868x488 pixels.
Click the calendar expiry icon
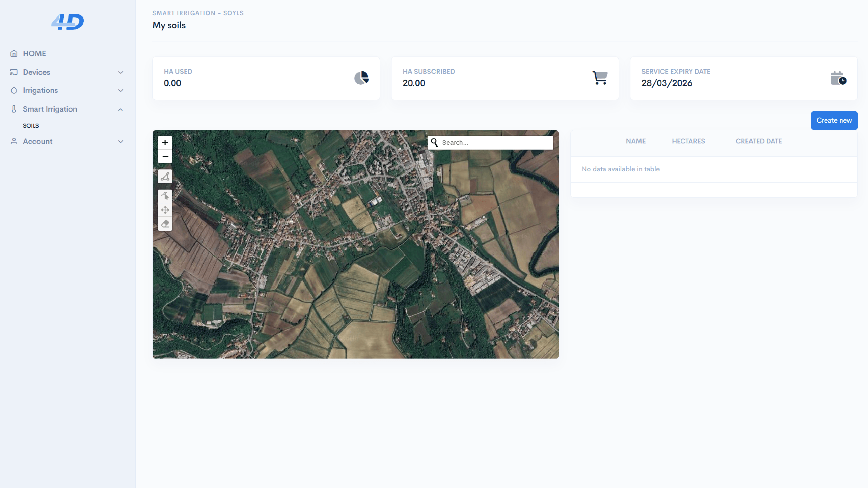838,78
